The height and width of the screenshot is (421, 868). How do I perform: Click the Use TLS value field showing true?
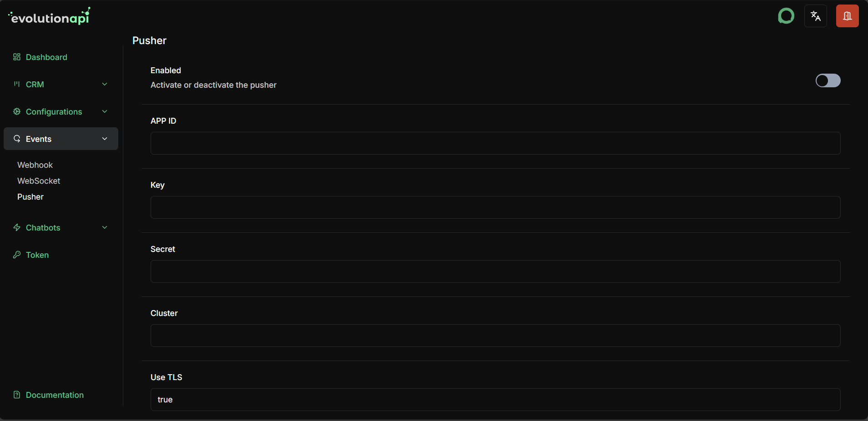pyautogui.click(x=495, y=400)
